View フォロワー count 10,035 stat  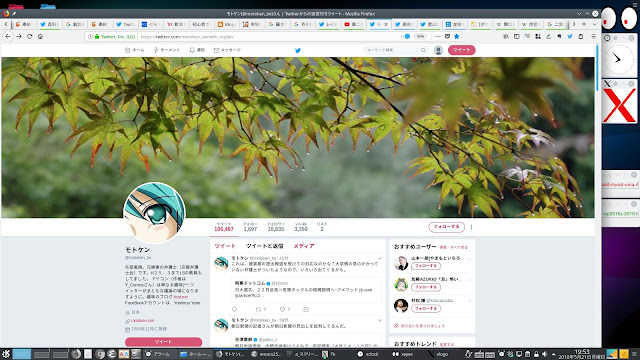tap(276, 227)
